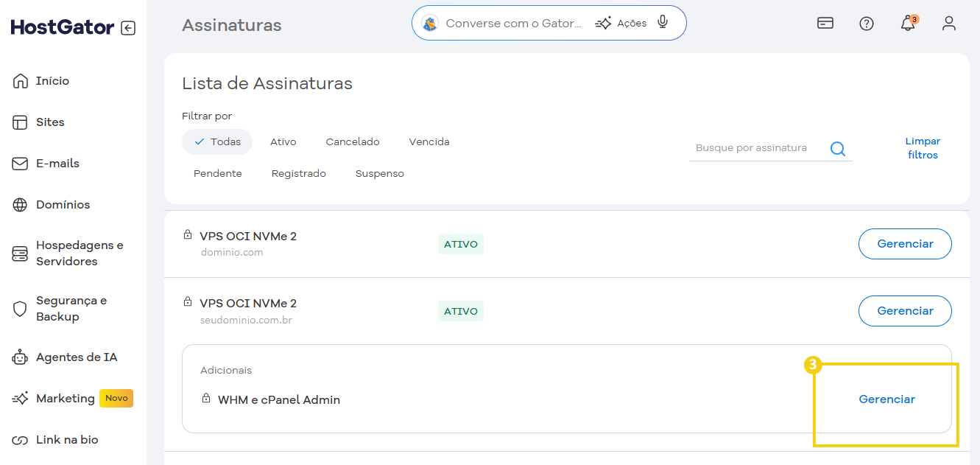Click the search magnifier icon
The image size is (980, 465).
click(837, 148)
